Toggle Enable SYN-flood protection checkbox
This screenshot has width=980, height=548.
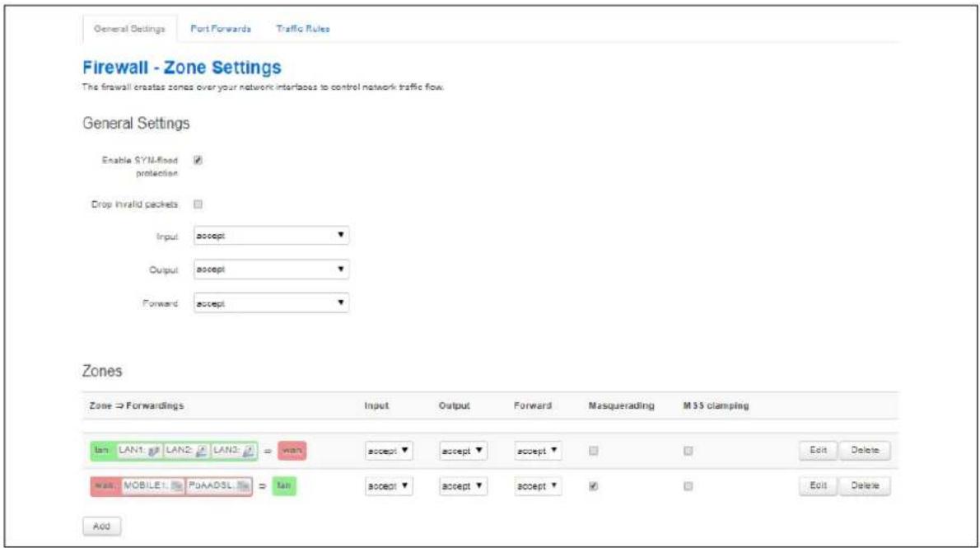[x=198, y=160]
